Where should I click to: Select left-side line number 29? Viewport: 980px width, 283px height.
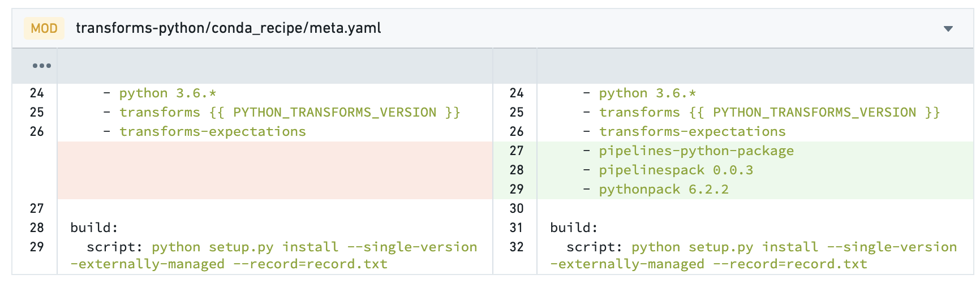(x=37, y=247)
